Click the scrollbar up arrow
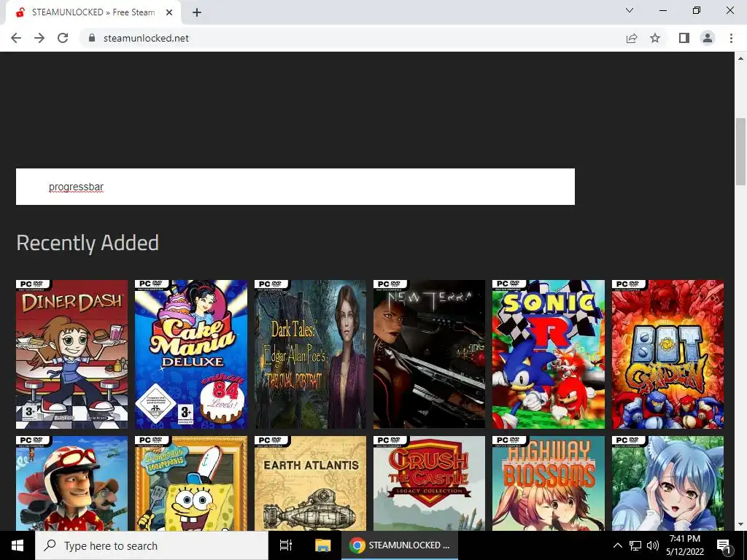The height and width of the screenshot is (560, 747). (740, 58)
